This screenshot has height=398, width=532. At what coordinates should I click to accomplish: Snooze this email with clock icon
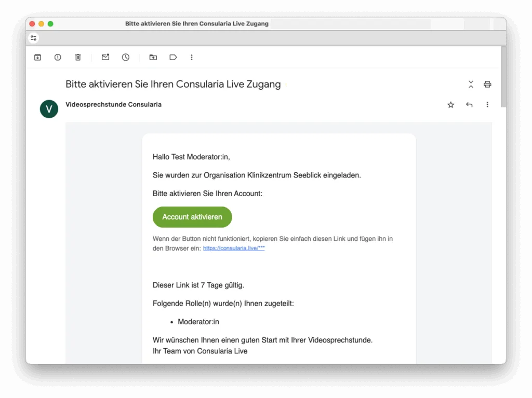126,57
